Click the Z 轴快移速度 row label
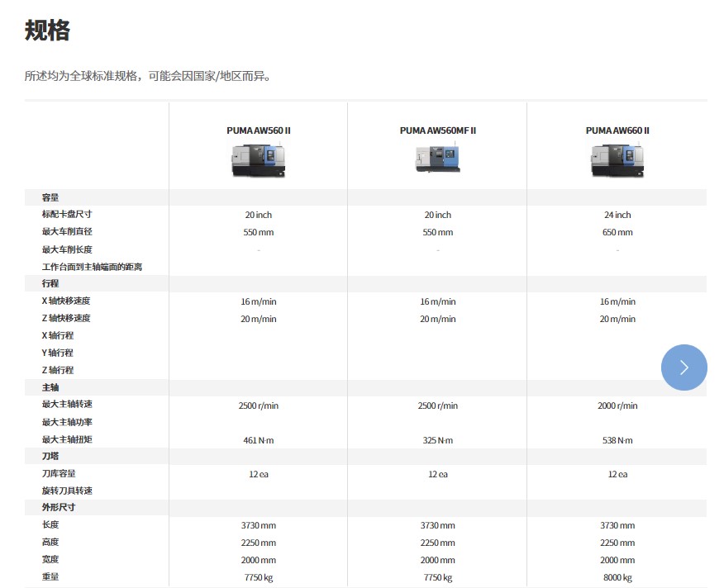 coord(66,319)
